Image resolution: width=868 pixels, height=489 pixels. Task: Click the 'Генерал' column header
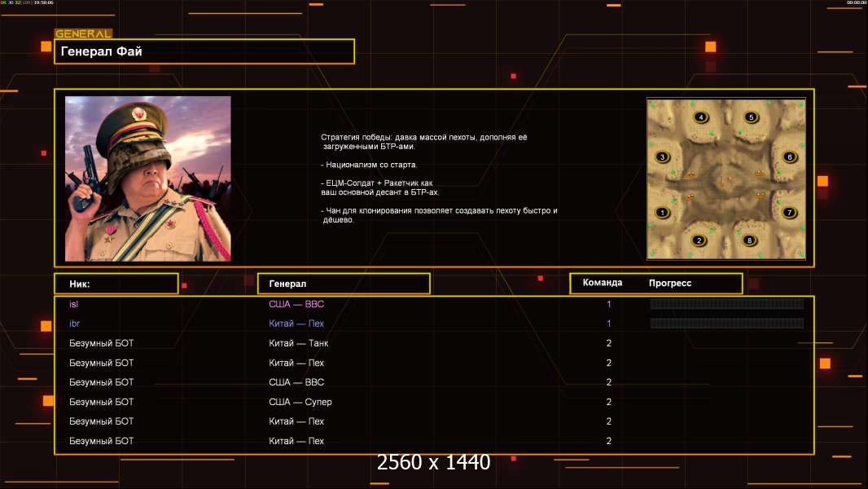point(343,284)
